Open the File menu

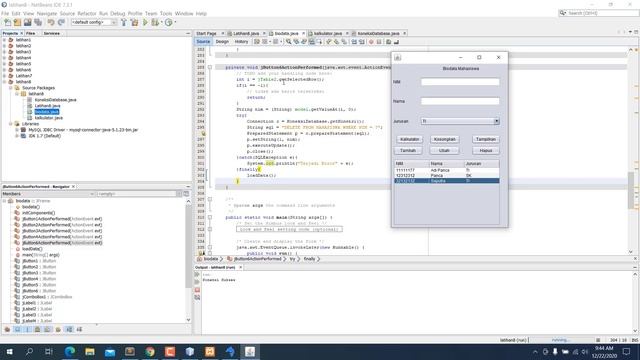click(5, 13)
